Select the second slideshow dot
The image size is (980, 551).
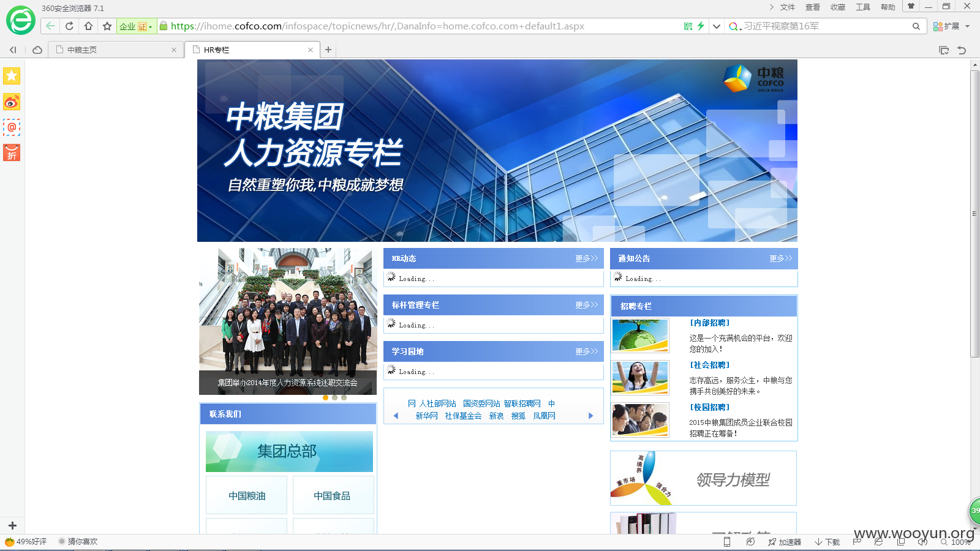(334, 398)
